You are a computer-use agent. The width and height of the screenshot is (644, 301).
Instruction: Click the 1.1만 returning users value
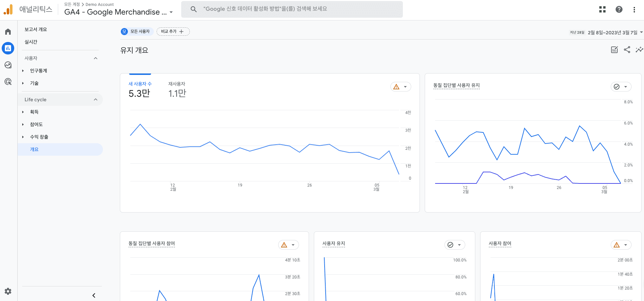click(177, 93)
